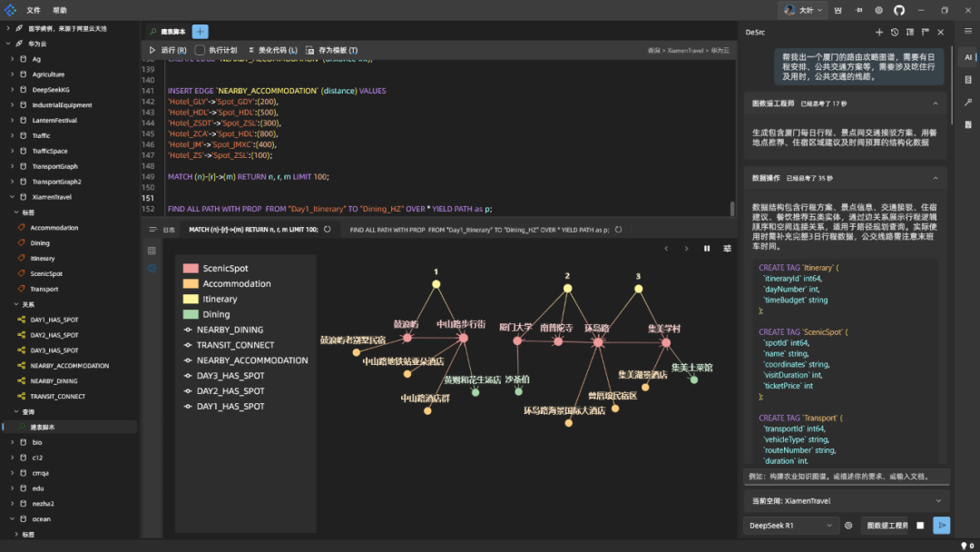
Task: Toggle TRANSIT_CONNECT edge in legend
Action: click(229, 345)
